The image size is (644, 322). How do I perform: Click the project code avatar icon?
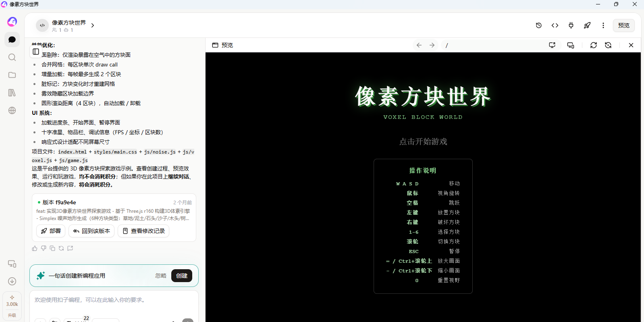[x=42, y=25]
